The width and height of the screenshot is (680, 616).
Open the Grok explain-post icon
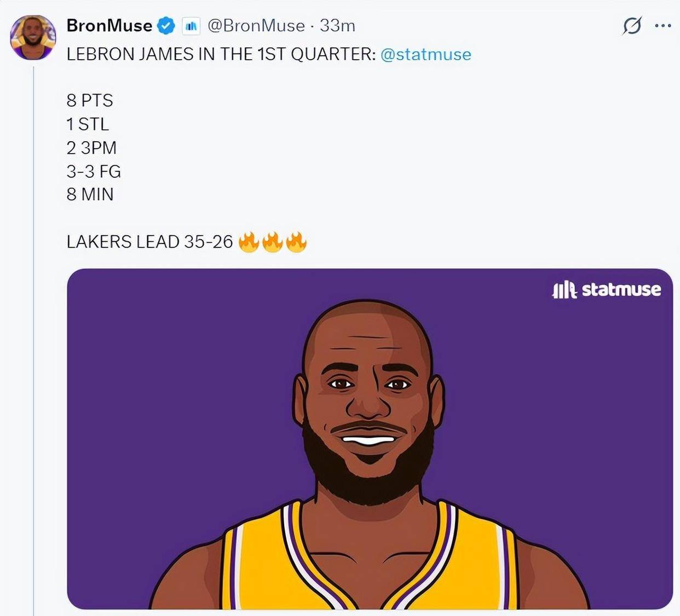tap(632, 26)
